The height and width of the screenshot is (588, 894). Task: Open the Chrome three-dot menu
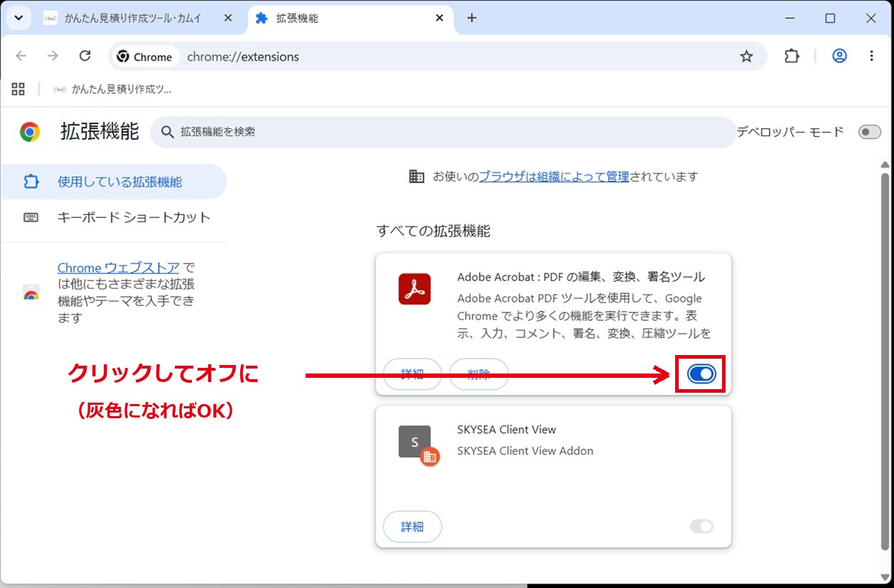871,56
